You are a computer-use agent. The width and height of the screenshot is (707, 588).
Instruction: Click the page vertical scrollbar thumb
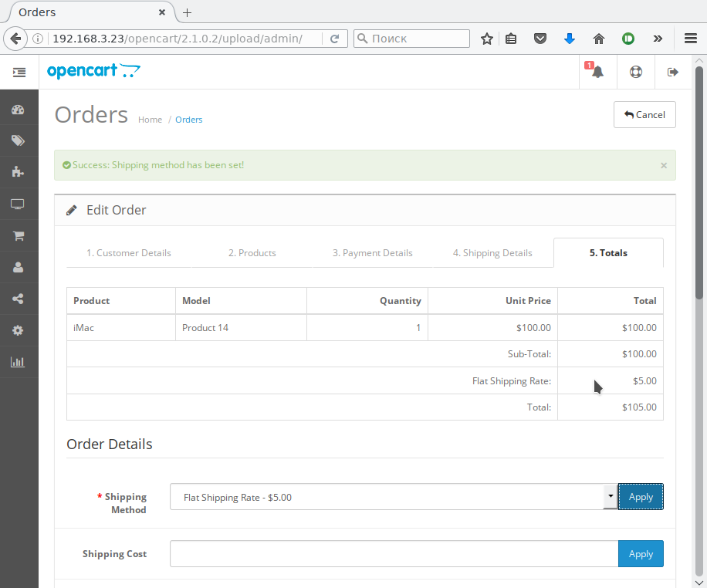tap(699, 183)
